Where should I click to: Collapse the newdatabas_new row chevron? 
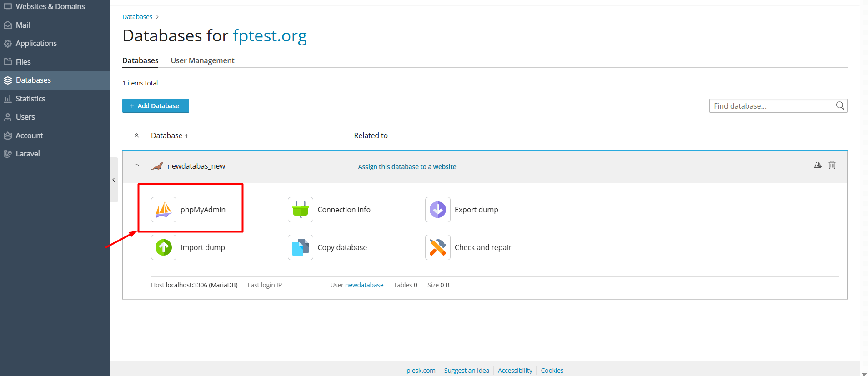click(136, 165)
